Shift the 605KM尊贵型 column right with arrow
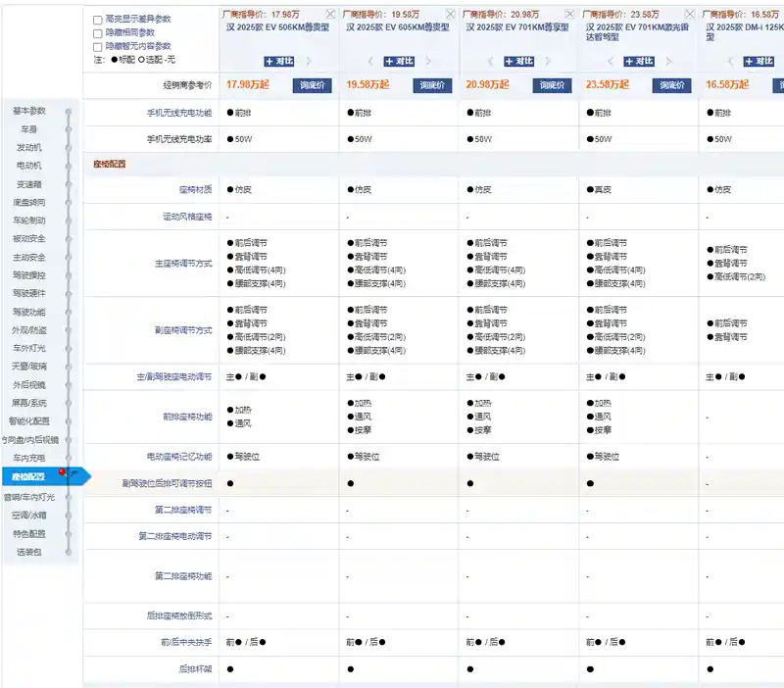Screen dimensions: 784x688 click(x=429, y=62)
